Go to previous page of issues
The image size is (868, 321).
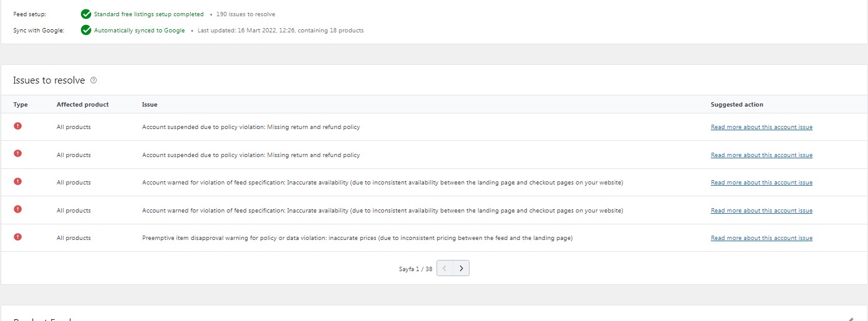point(445,269)
